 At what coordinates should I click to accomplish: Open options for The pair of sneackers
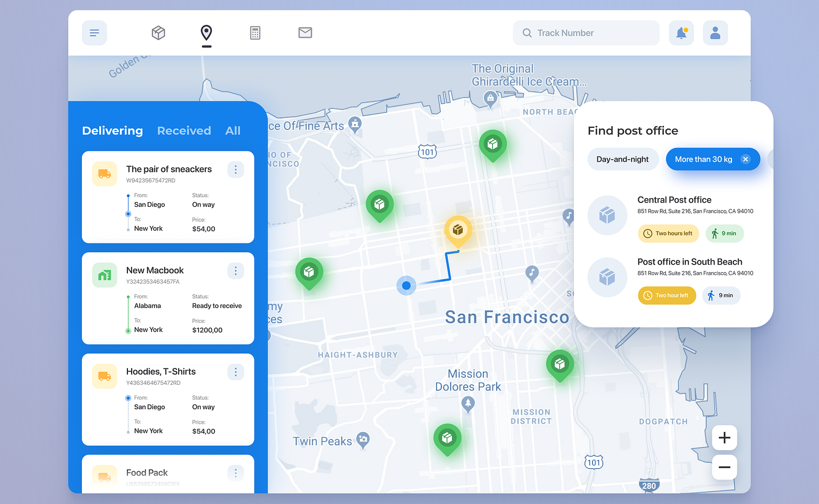[235, 169]
